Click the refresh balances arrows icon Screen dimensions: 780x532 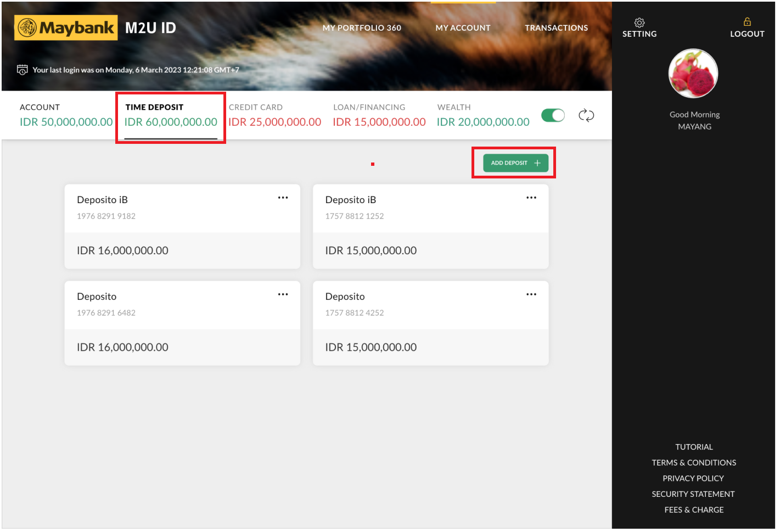586,115
